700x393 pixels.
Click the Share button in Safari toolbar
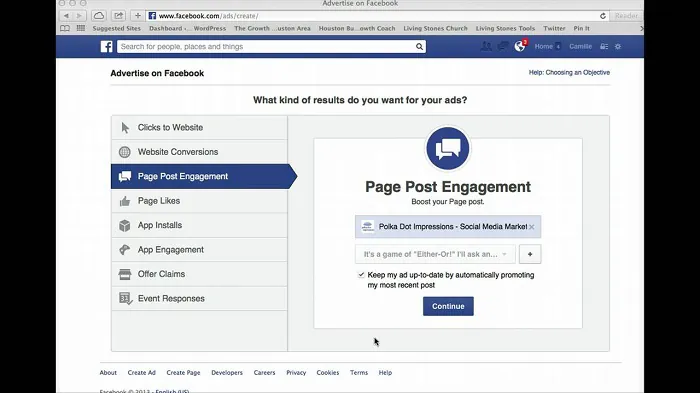tap(118, 16)
